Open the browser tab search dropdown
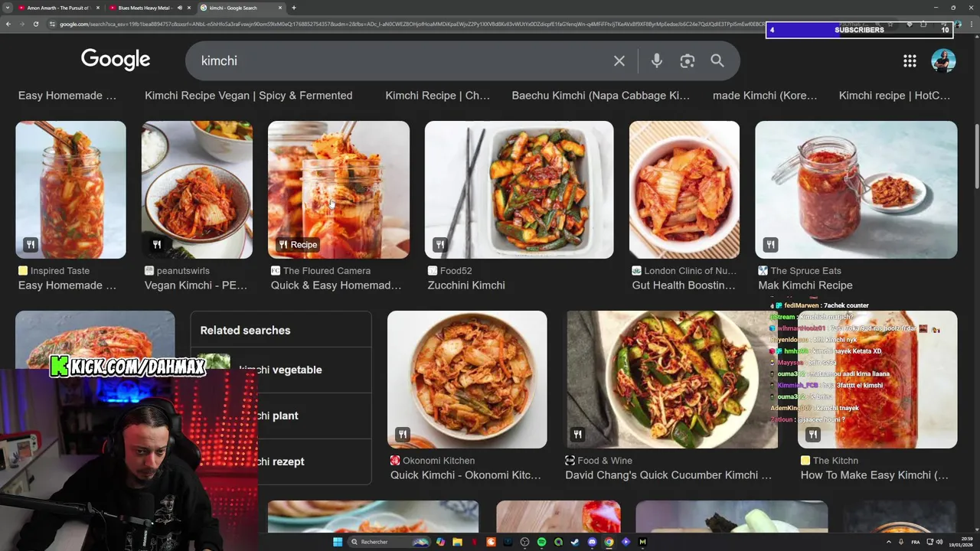The width and height of the screenshot is (980, 551). pyautogui.click(x=7, y=8)
